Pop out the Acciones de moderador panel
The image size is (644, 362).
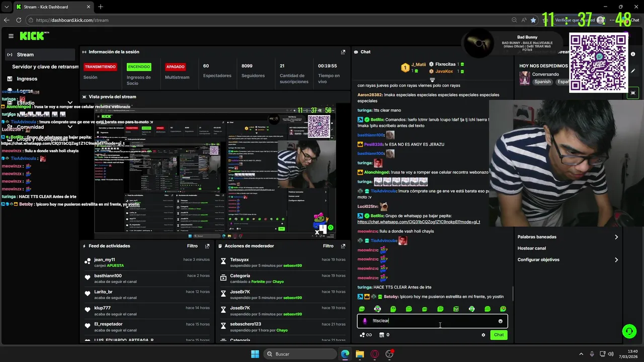click(343, 246)
